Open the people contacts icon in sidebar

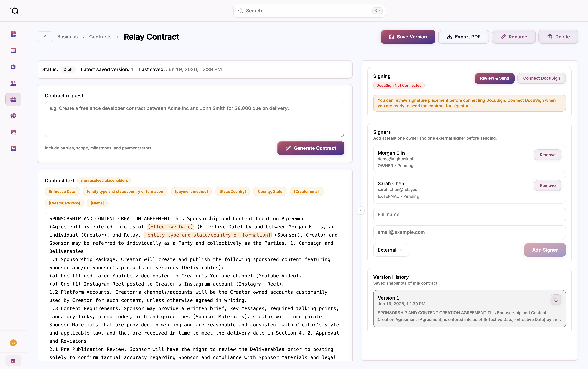(13, 83)
